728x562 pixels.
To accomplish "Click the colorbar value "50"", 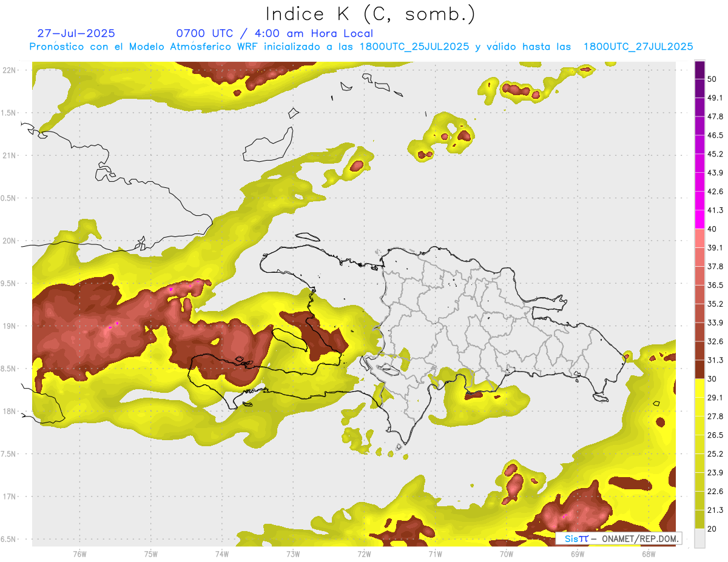I will click(x=712, y=79).
